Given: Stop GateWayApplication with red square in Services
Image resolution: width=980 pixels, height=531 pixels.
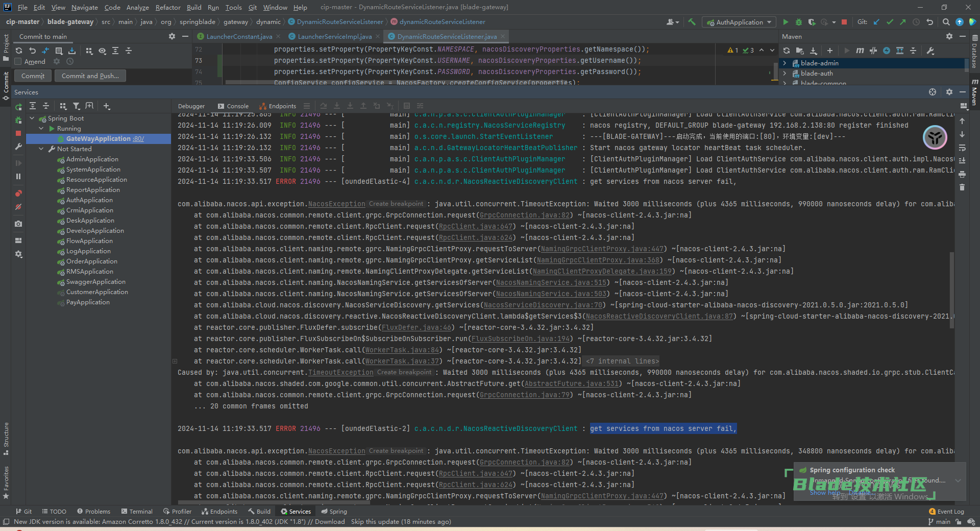Looking at the screenshot, I should (18, 133).
